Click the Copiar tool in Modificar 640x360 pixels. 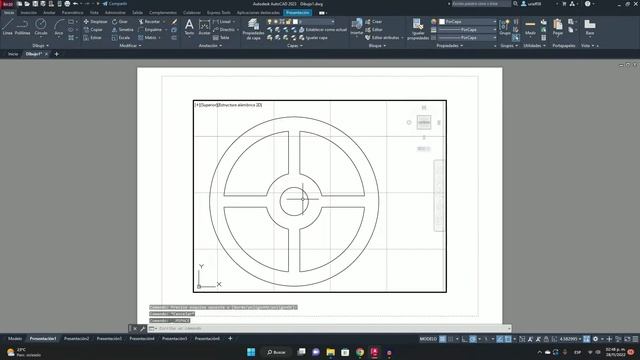click(x=93, y=30)
